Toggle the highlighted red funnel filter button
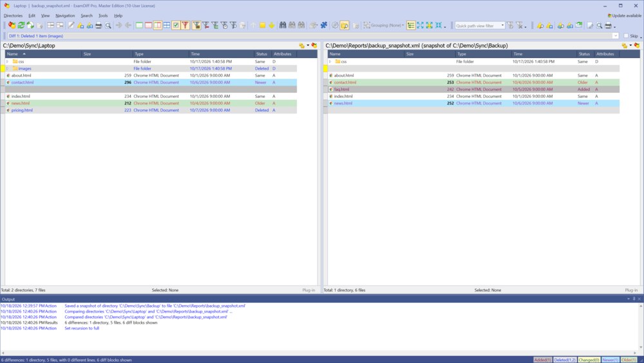This screenshot has height=363, width=644. pyautogui.click(x=185, y=26)
